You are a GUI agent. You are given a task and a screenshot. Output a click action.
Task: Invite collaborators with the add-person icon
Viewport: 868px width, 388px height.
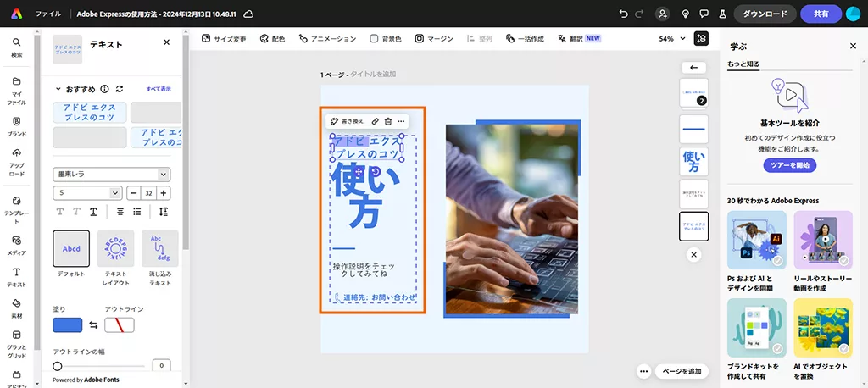pyautogui.click(x=662, y=14)
